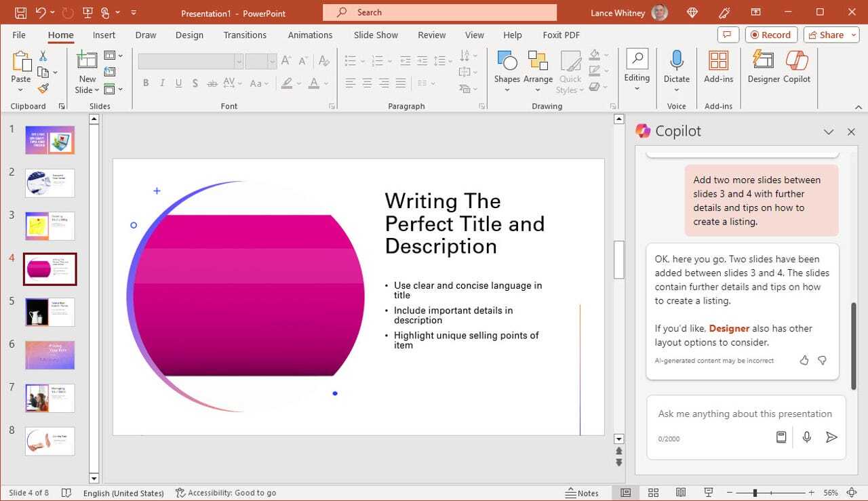Screen dimensions: 868x501
Task: Open the Transitions tab
Action: click(x=245, y=35)
